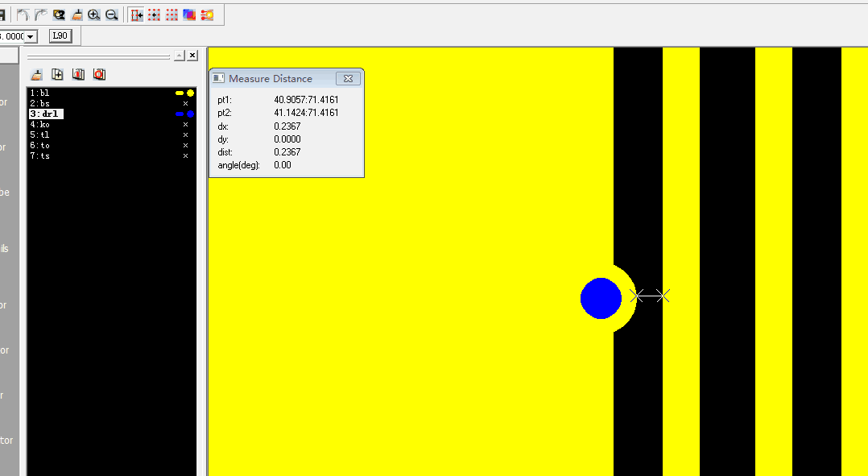Toggle the x visibility marker for layer 2:bs
Viewport: 868px width, 476px height.
(185, 104)
